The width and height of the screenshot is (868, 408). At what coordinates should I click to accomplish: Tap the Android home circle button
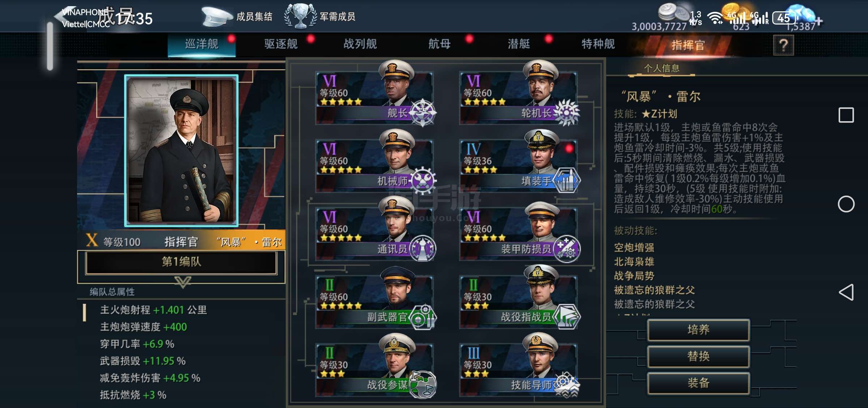(x=846, y=204)
